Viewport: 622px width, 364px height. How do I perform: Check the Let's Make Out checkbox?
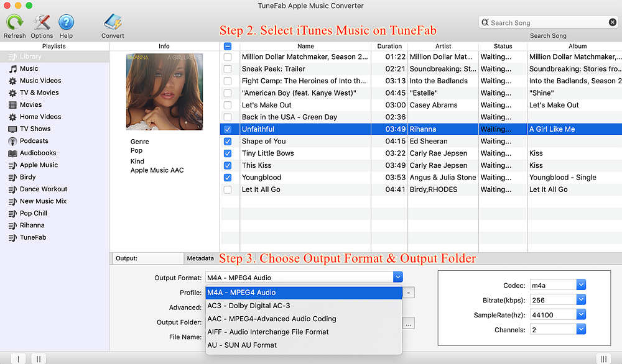tap(228, 105)
